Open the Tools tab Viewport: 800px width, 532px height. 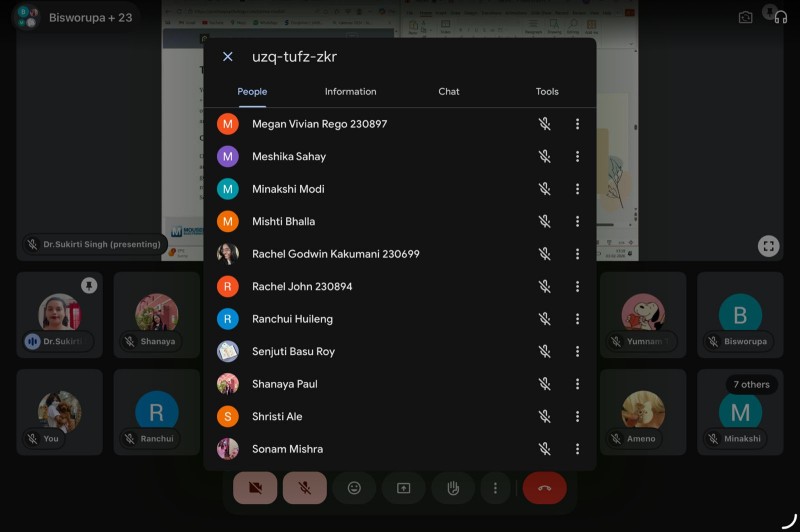[x=547, y=92]
